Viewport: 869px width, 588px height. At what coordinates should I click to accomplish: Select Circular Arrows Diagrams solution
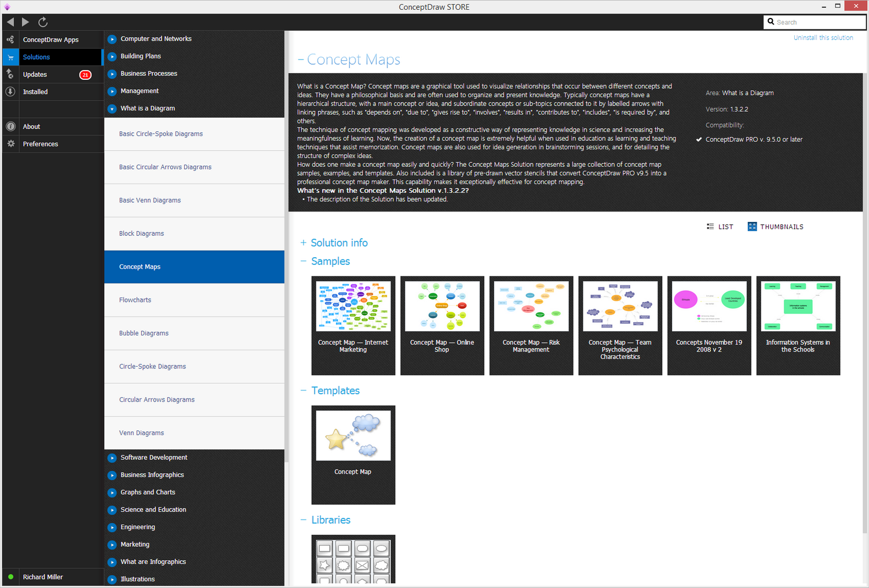tap(194, 400)
